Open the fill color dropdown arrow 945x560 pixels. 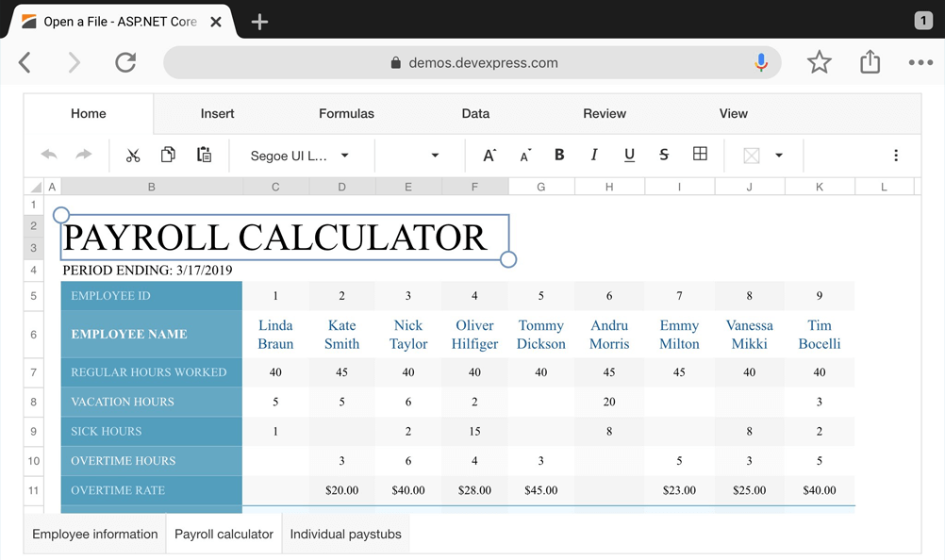tap(779, 156)
